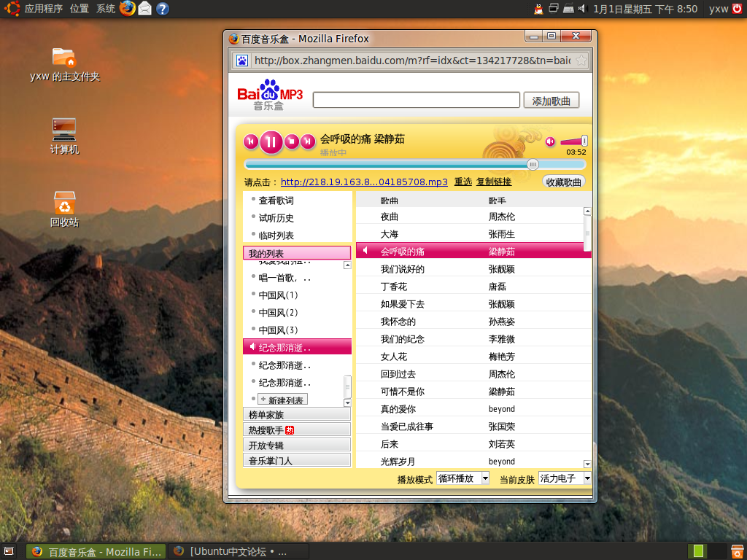
Task: Play the song 夜曲
Action: click(470, 217)
